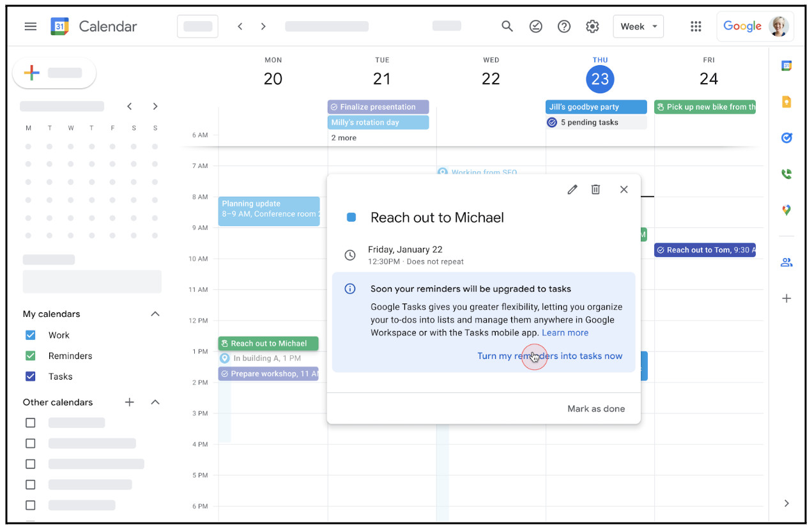Click Turn my reminders into tasks now
Image resolution: width=812 pixels, height=529 pixels.
tap(549, 356)
